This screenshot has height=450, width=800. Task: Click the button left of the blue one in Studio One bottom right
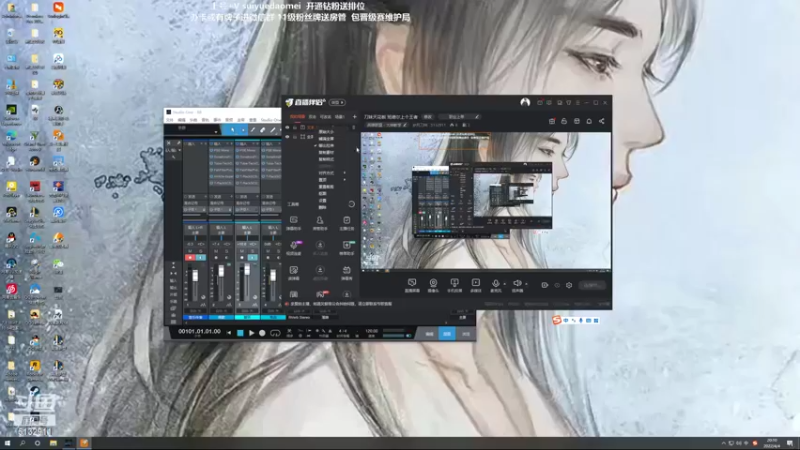pyautogui.click(x=429, y=334)
